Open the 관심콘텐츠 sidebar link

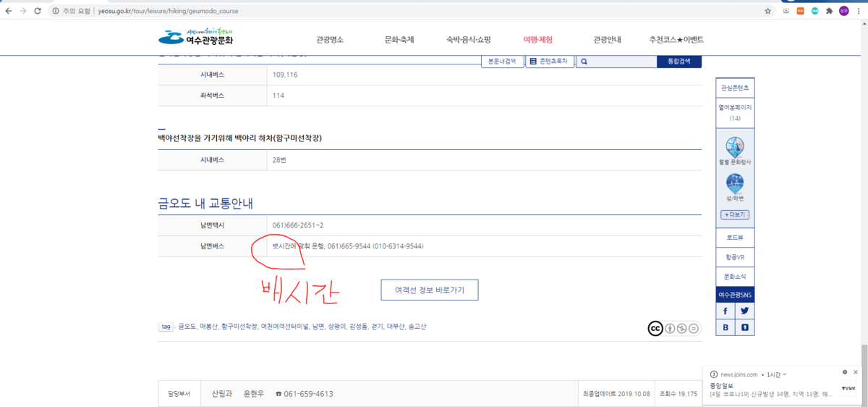(x=735, y=88)
